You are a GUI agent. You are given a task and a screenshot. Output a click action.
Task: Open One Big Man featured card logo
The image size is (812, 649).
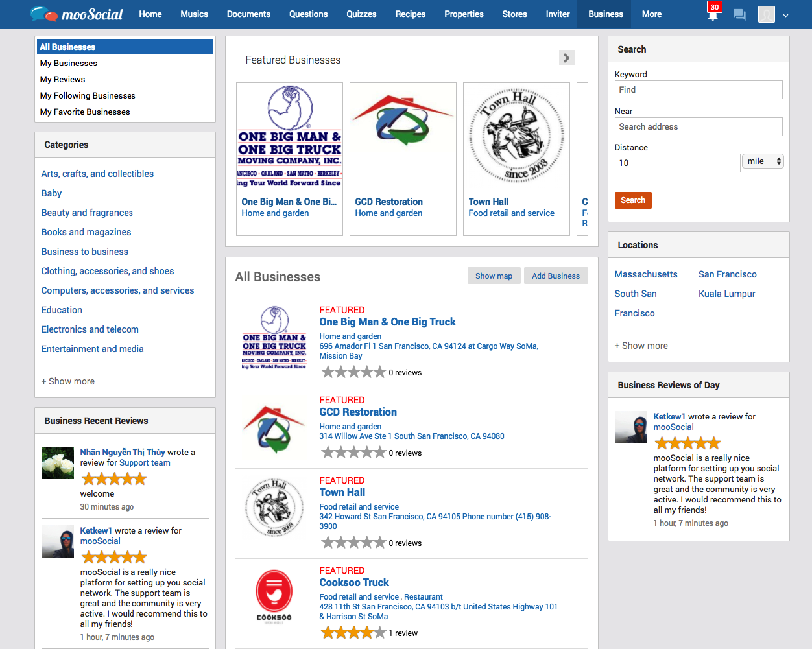click(289, 137)
